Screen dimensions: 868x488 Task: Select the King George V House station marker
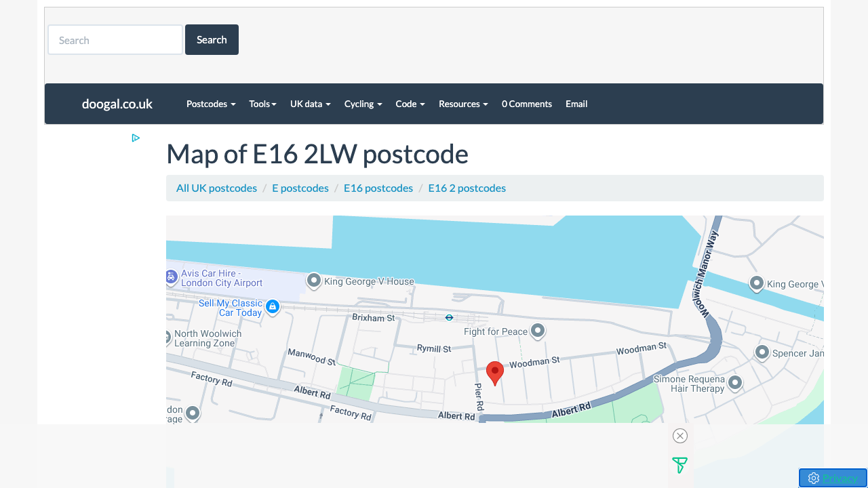(313, 281)
